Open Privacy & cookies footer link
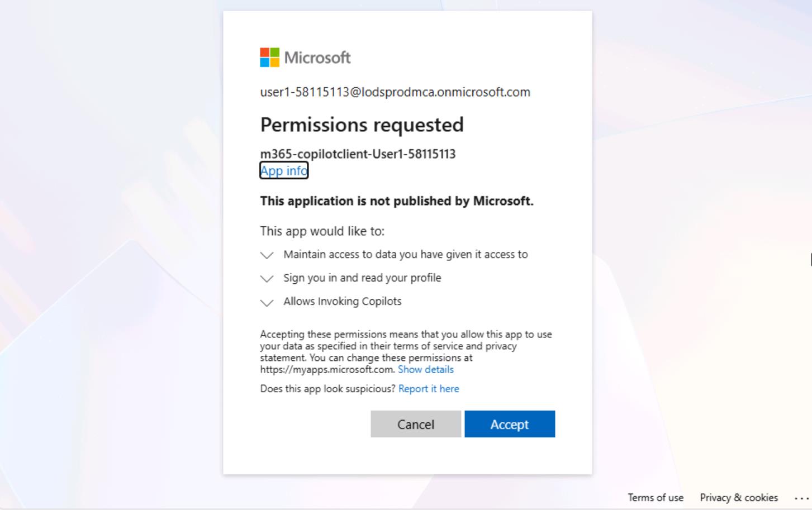 (738, 498)
